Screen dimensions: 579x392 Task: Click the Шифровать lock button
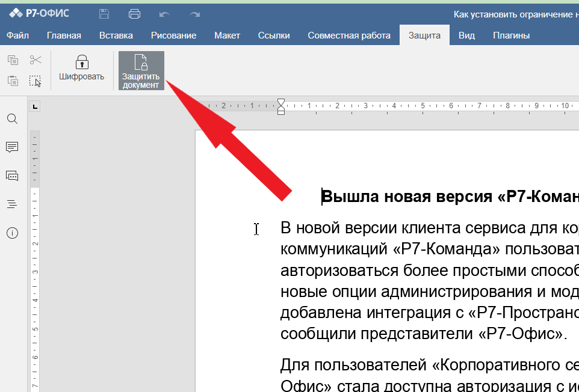tap(82, 68)
